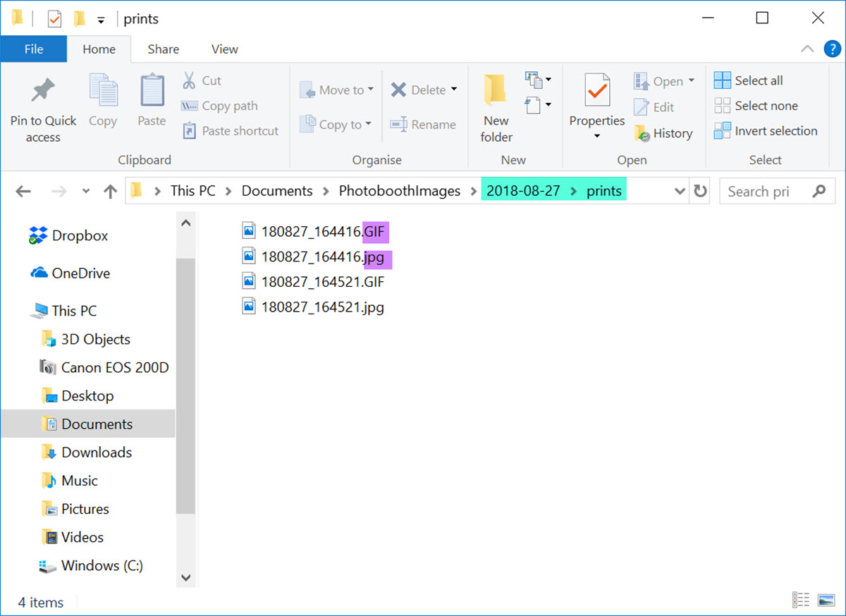Click the navigation pane scroll up arrow
The height and width of the screenshot is (616, 846).
[186, 223]
